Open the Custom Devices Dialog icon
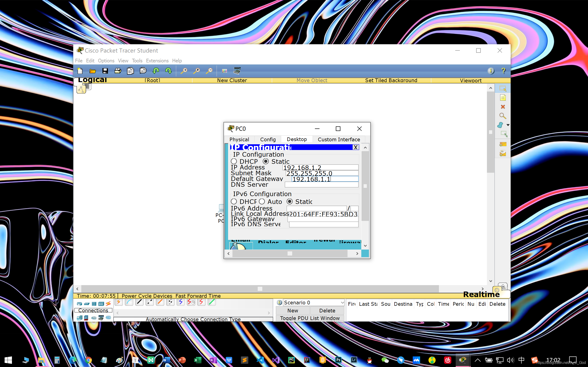This screenshot has width=588, height=367. [x=237, y=71]
